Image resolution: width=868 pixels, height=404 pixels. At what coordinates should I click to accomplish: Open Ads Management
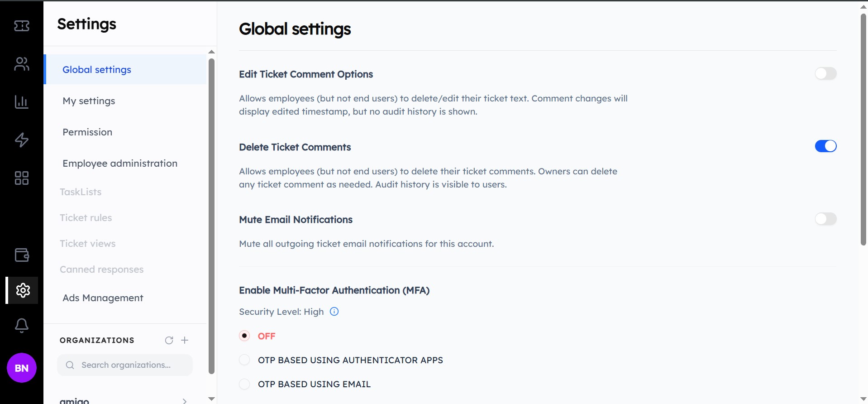click(103, 298)
